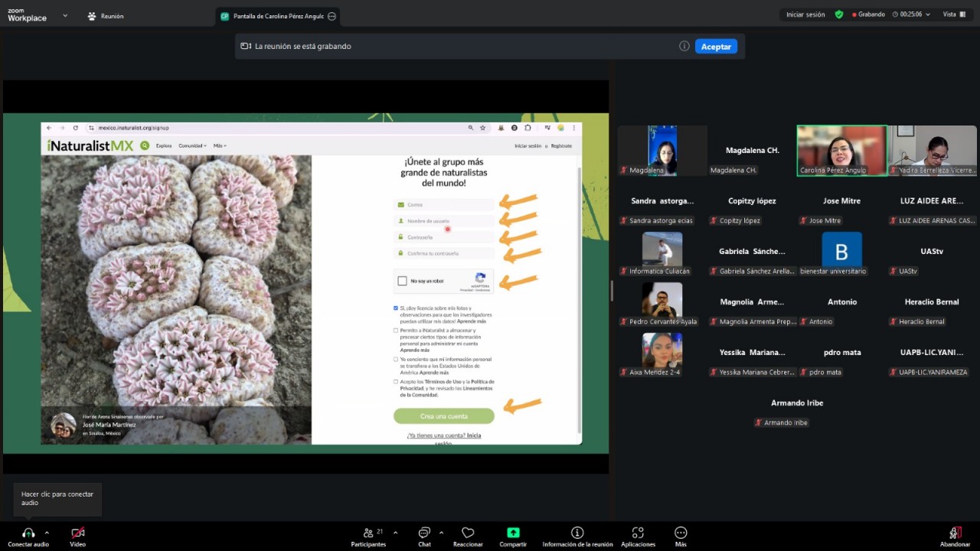The width and height of the screenshot is (980, 551).
Task: Check Permito a iNaturalist almacenar checkbox
Action: [396, 331]
